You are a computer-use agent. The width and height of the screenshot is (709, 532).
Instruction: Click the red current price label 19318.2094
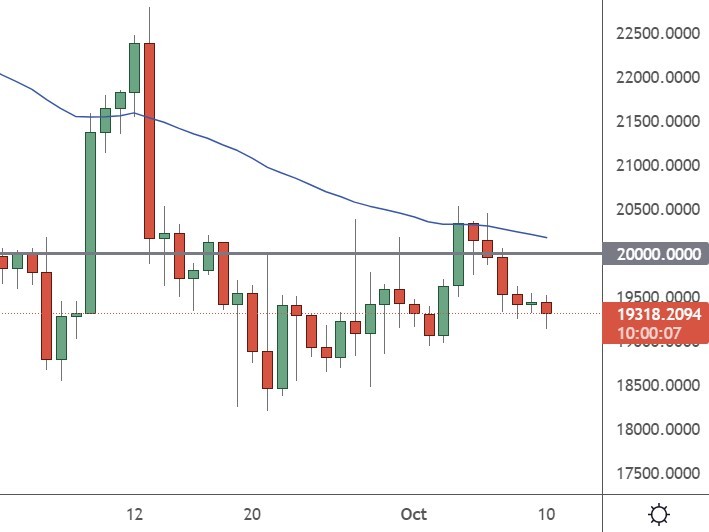(x=656, y=313)
